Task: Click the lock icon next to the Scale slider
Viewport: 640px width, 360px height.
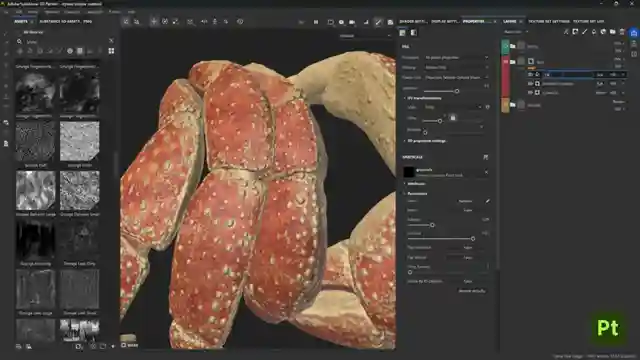Action: 453,118
